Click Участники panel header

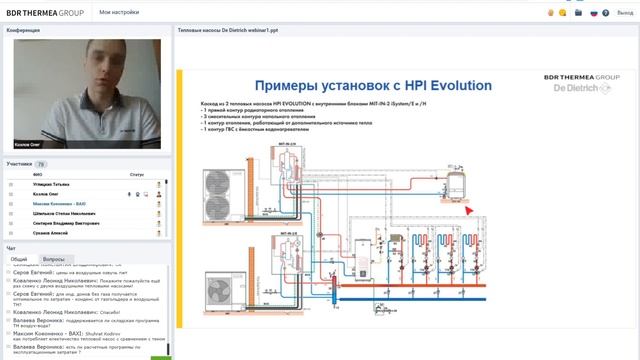tap(19, 164)
